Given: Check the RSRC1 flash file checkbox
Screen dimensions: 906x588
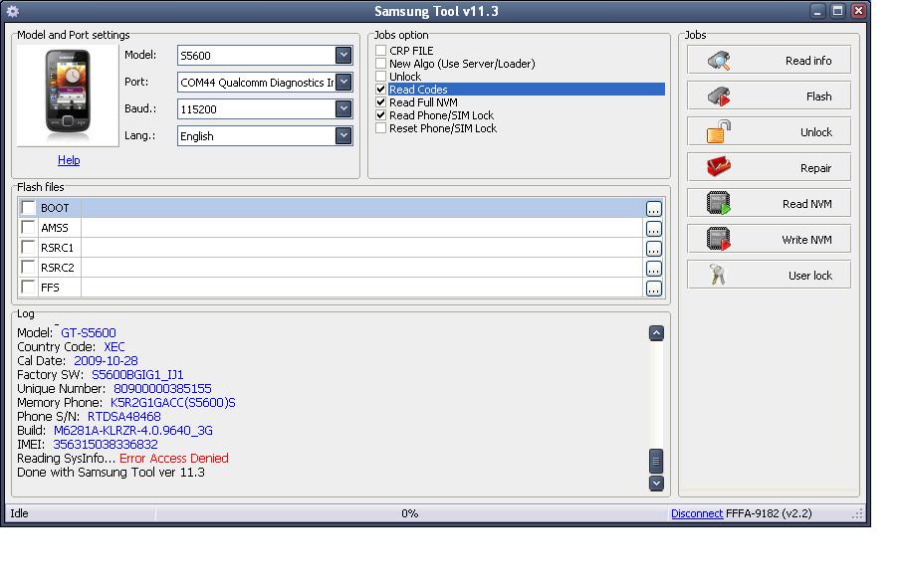Looking at the screenshot, I should tap(28, 247).
